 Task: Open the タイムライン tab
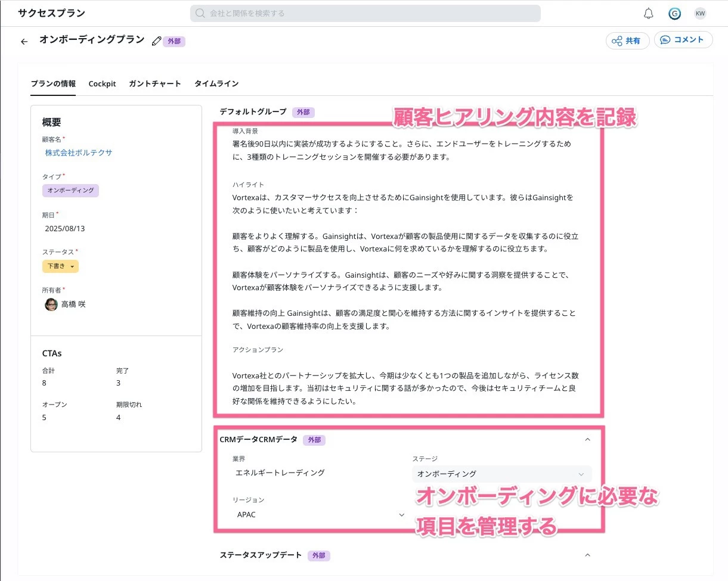pos(216,83)
